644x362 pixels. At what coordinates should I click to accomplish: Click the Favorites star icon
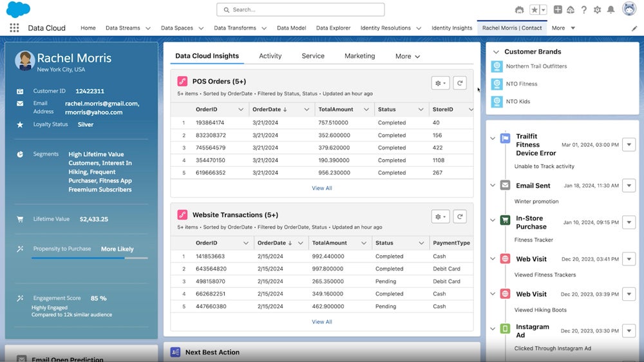(534, 10)
